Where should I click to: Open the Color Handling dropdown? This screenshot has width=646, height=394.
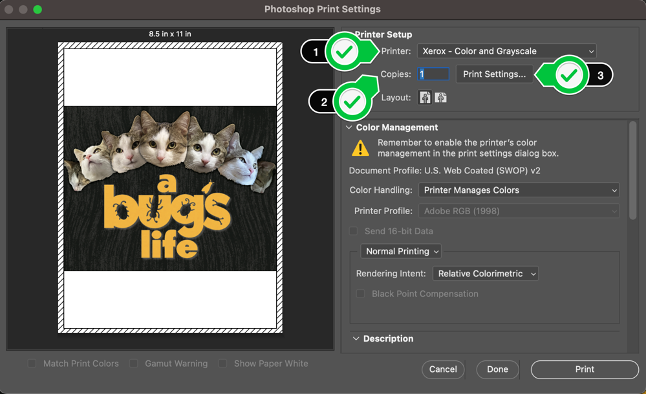coord(519,190)
